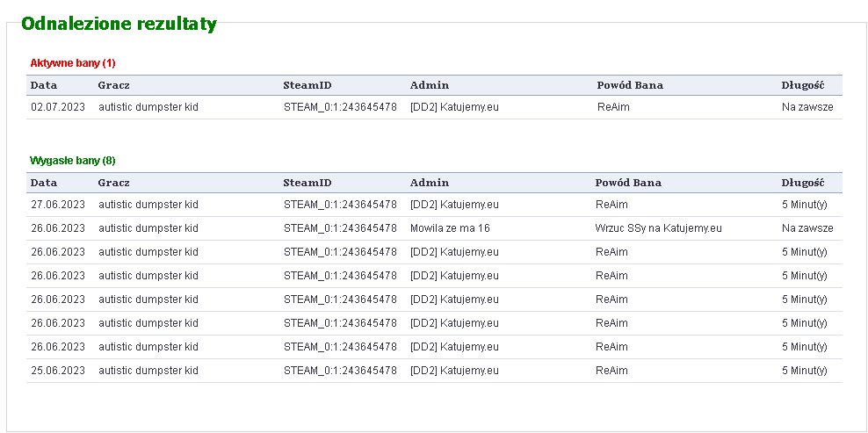Click the Gracz header in Aktywne bany table
The image size is (868, 433).
(113, 85)
